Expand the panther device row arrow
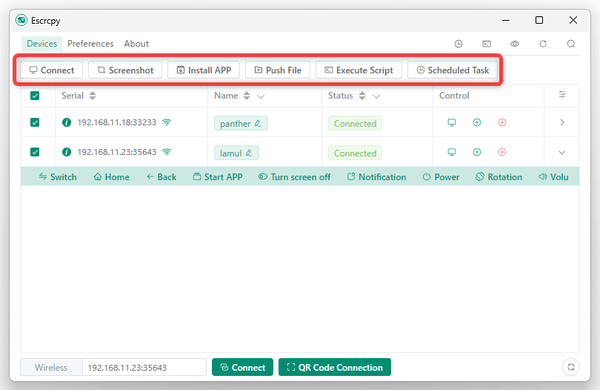This screenshot has height=390, width=600. 562,122
